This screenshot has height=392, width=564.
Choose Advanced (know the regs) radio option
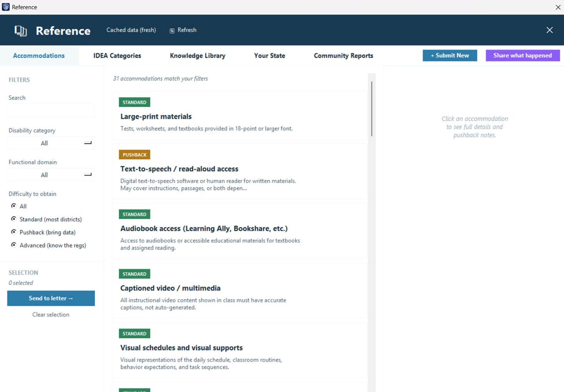point(14,245)
